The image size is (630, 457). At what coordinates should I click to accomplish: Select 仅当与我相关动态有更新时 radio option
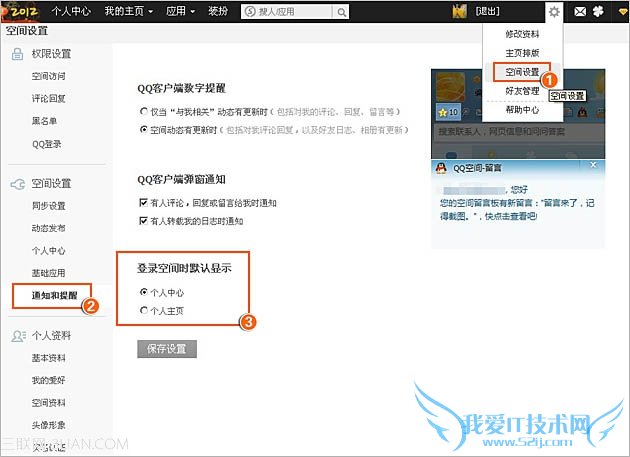(x=143, y=111)
